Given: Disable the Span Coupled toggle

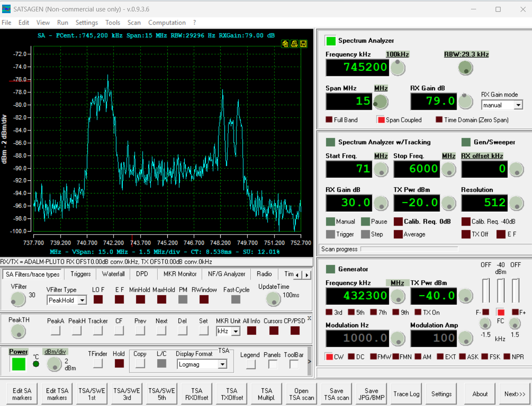Looking at the screenshot, I should click(381, 120).
